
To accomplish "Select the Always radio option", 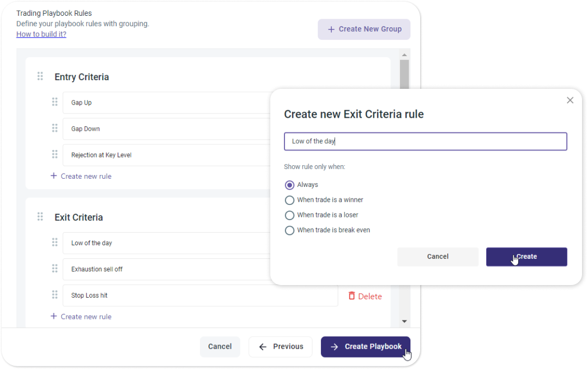I will pos(290,185).
